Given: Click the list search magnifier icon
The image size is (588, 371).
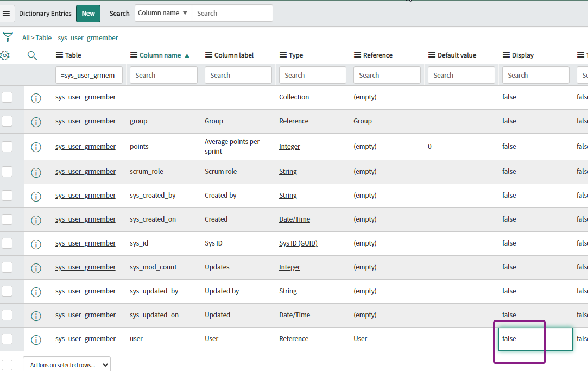Looking at the screenshot, I should (x=32, y=55).
